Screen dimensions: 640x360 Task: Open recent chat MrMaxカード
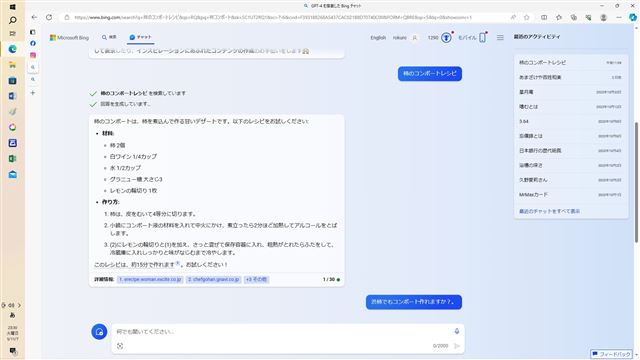tap(571, 195)
